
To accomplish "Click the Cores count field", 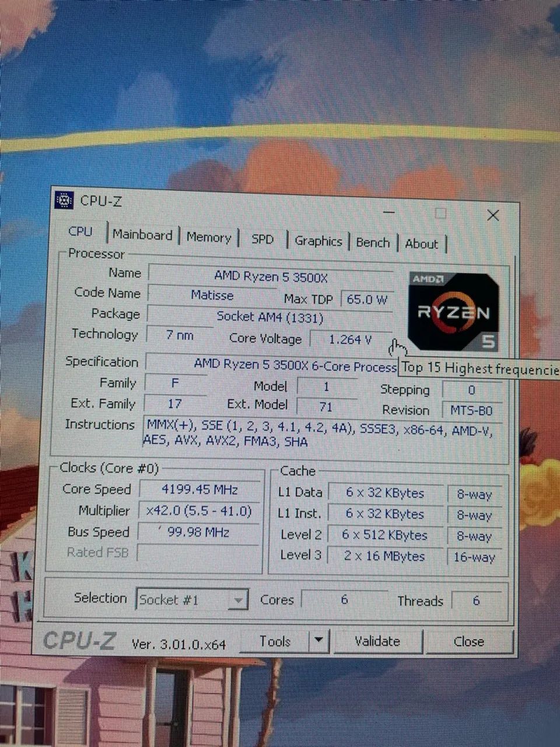I will pyautogui.click(x=344, y=600).
